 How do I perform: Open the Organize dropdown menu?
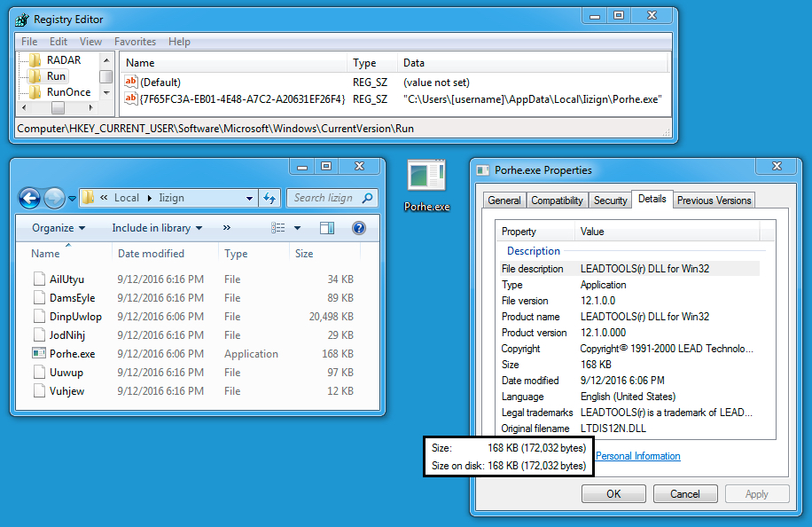click(59, 228)
